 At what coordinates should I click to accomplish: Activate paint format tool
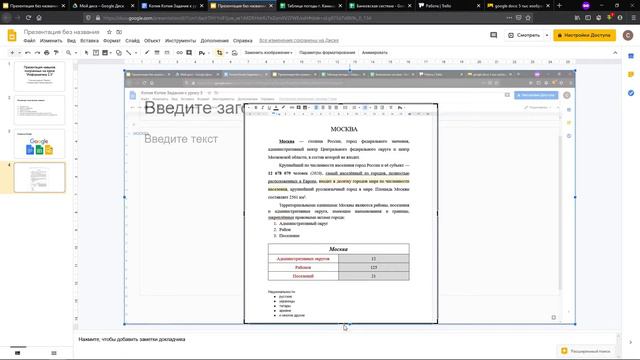(56, 53)
